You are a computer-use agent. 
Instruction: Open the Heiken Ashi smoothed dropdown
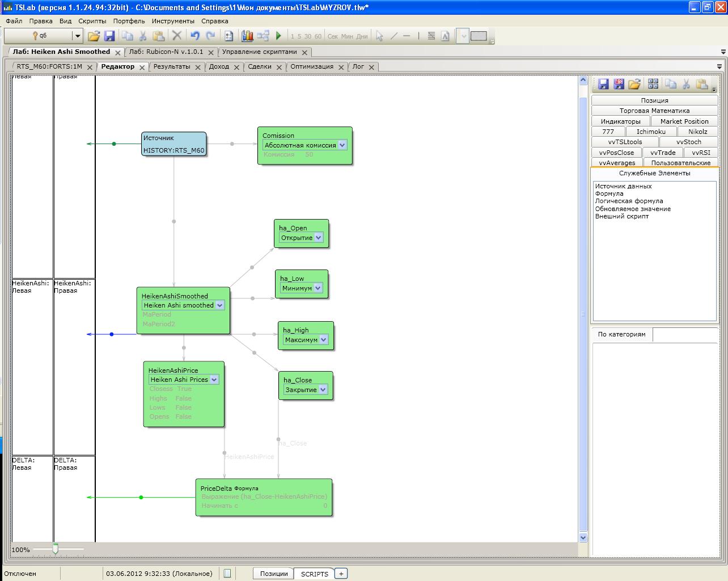click(220, 305)
